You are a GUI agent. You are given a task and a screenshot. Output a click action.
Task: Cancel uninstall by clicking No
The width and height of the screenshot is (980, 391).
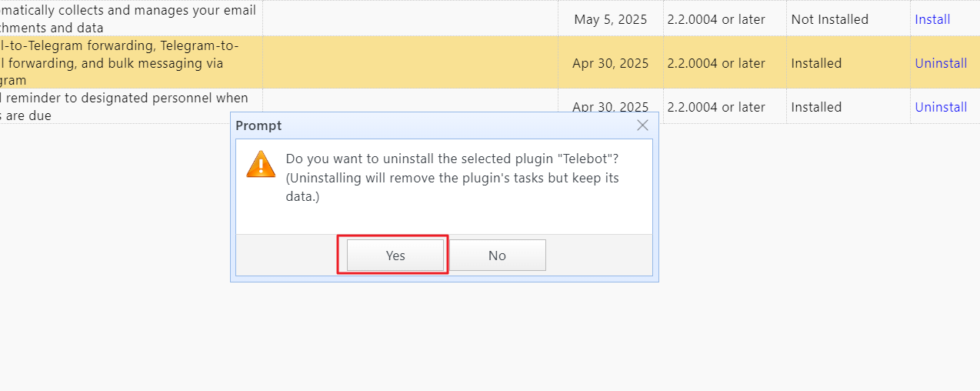point(497,256)
